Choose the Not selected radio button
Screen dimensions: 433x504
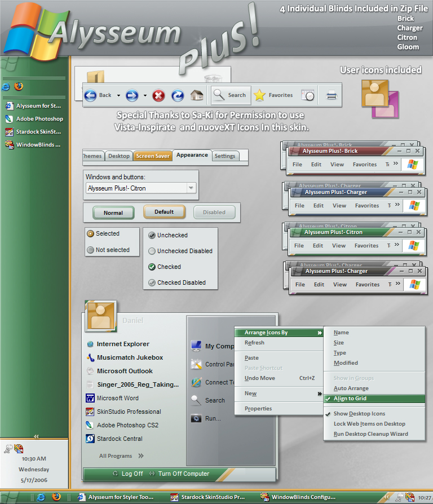[91, 250]
